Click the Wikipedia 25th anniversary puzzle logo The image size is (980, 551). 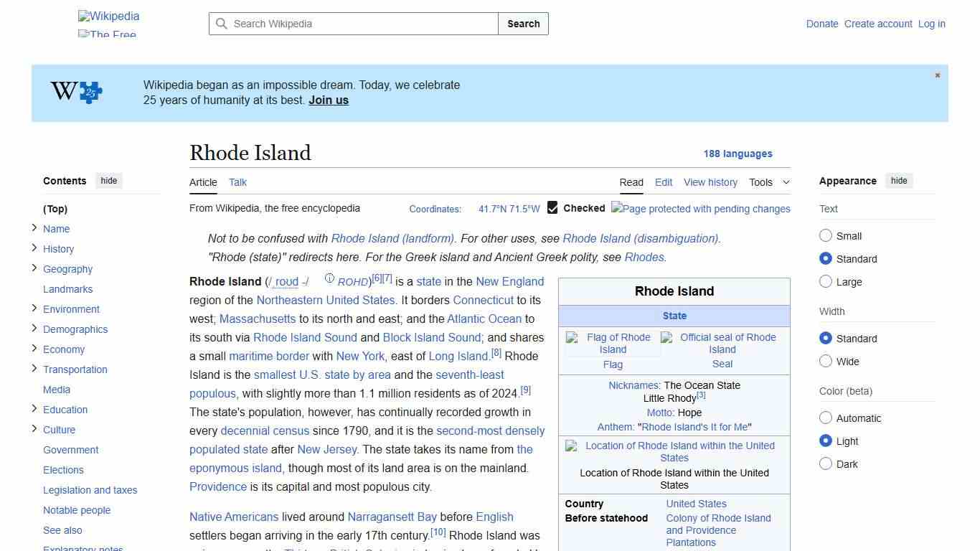point(75,92)
